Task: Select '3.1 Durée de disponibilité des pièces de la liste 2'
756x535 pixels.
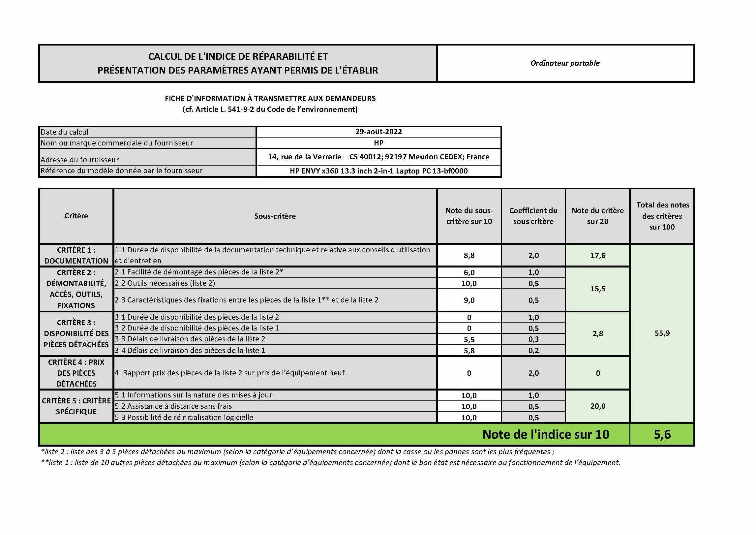Action: pos(197,317)
